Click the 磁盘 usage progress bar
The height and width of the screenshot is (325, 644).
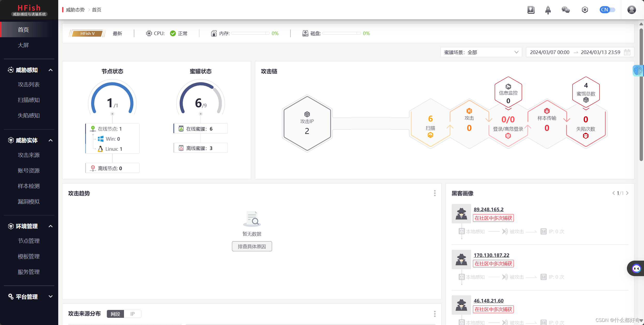click(342, 33)
